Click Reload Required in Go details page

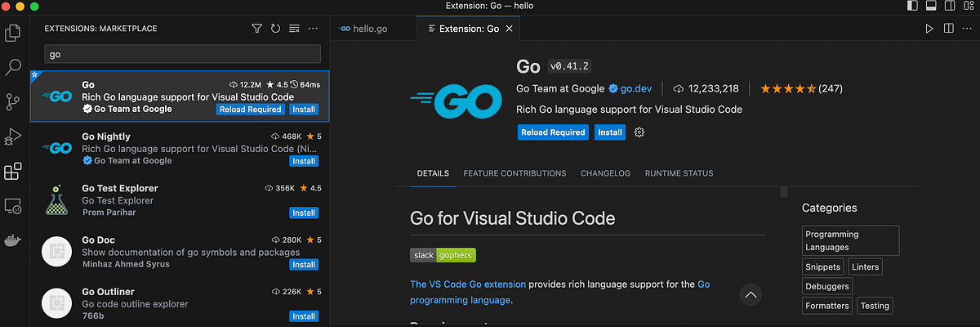pos(553,132)
